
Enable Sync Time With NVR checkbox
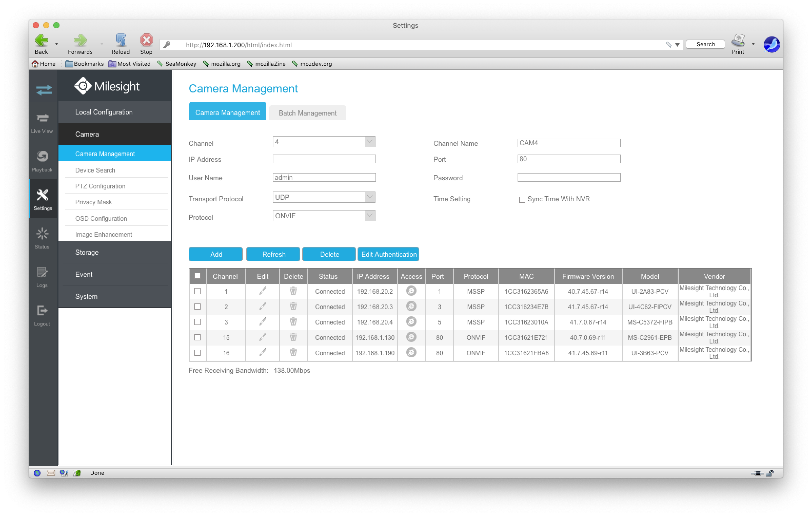pos(522,199)
